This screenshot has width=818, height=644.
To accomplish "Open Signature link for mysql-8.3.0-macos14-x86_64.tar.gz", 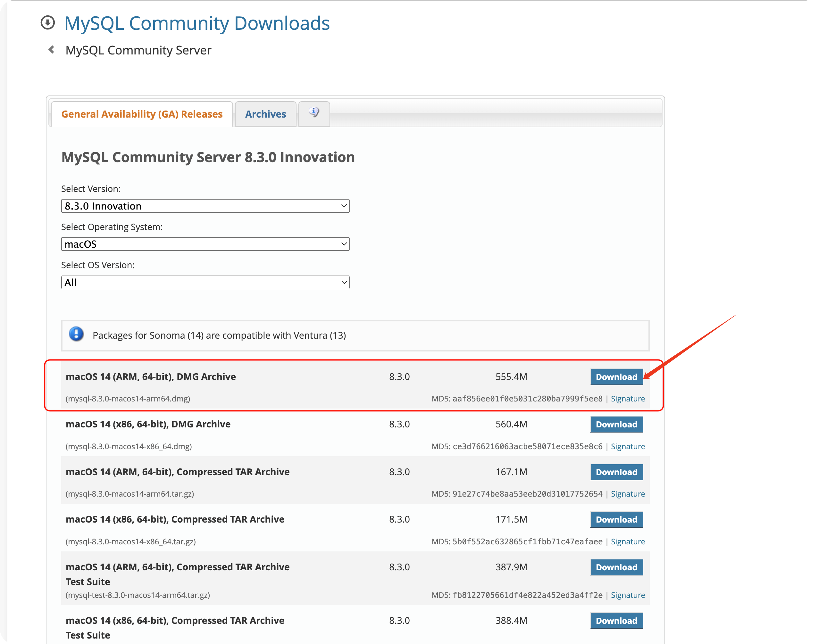I will click(x=628, y=541).
